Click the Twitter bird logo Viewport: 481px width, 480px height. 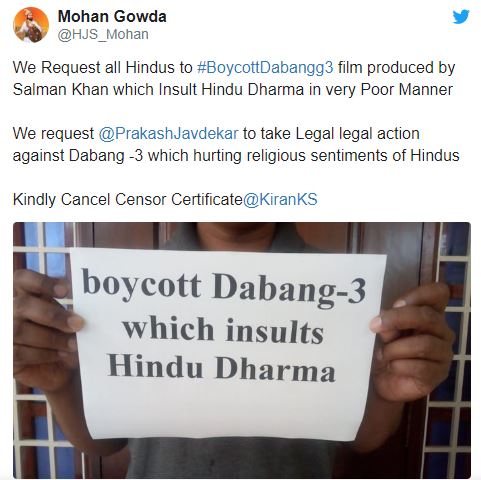pyautogui.click(x=461, y=17)
